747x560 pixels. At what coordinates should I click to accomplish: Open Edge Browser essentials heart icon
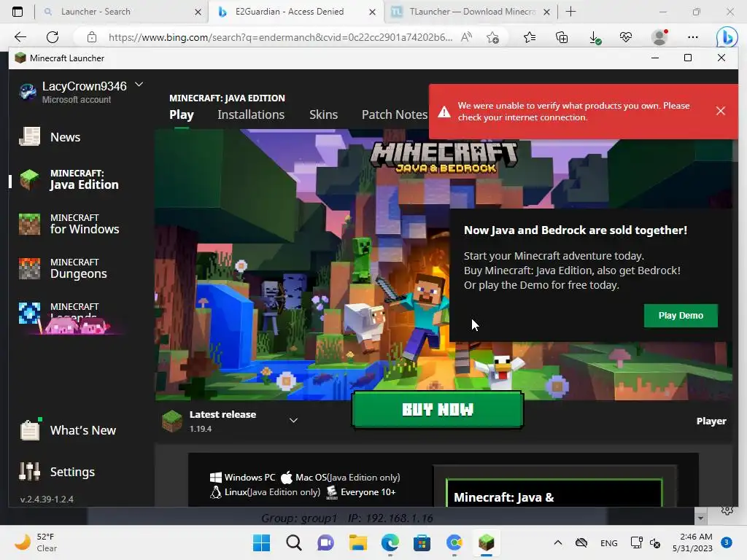(625, 37)
